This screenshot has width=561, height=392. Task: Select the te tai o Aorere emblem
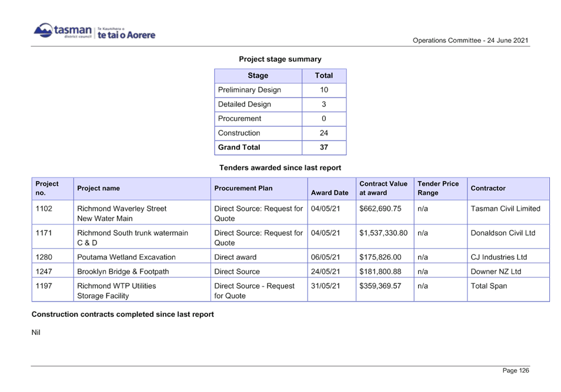[125, 32]
